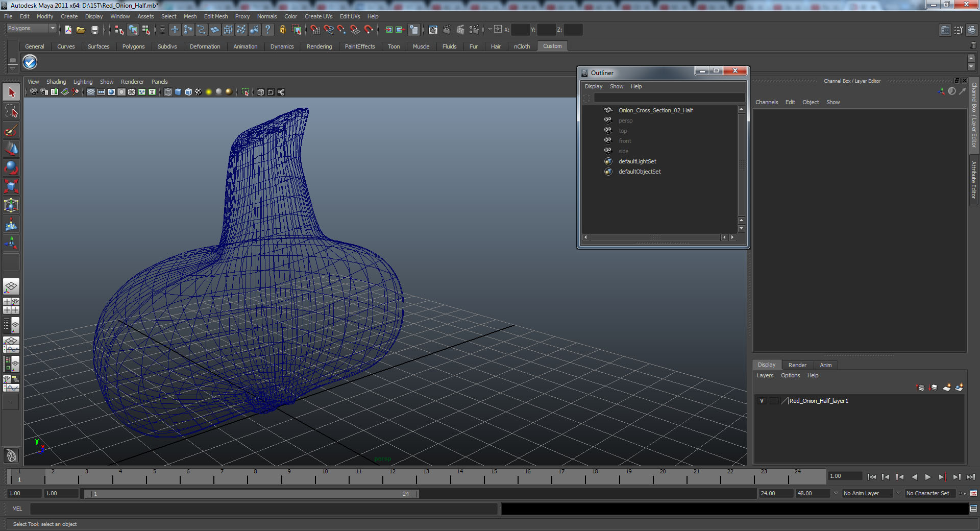
Task: Switch to the Polygons shelf tab
Action: click(133, 46)
